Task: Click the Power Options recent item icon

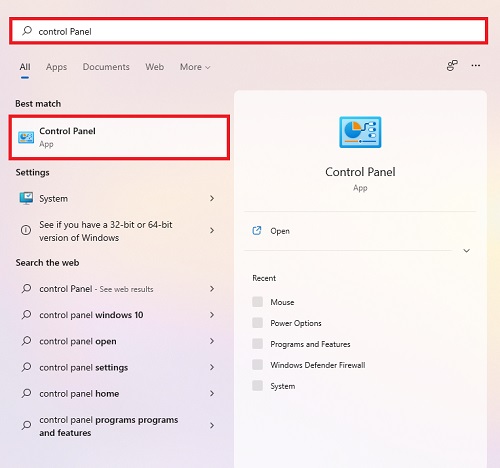Action: (x=257, y=323)
